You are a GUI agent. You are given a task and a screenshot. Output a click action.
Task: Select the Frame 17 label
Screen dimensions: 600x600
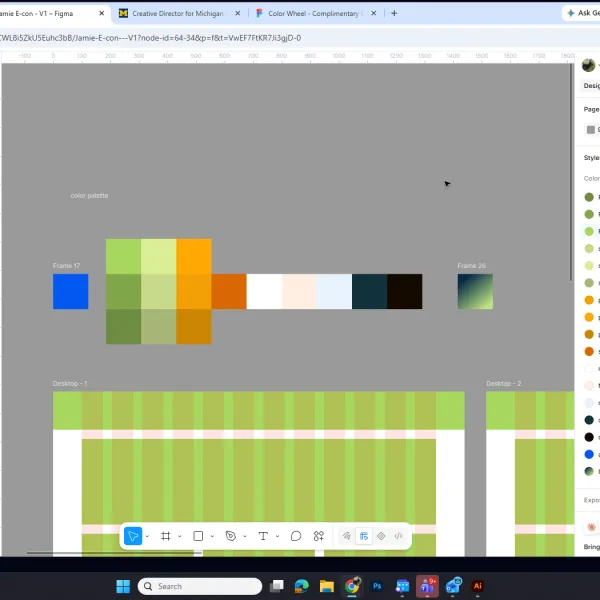(x=66, y=266)
